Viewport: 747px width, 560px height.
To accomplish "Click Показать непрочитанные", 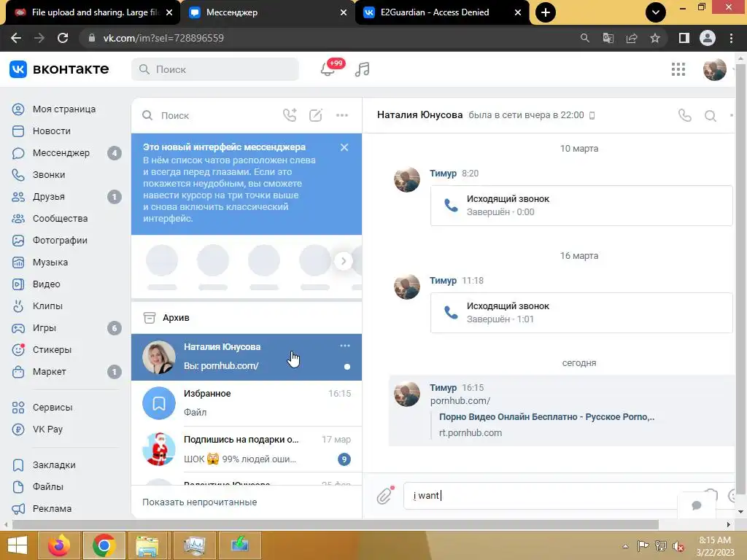I will coord(200,502).
